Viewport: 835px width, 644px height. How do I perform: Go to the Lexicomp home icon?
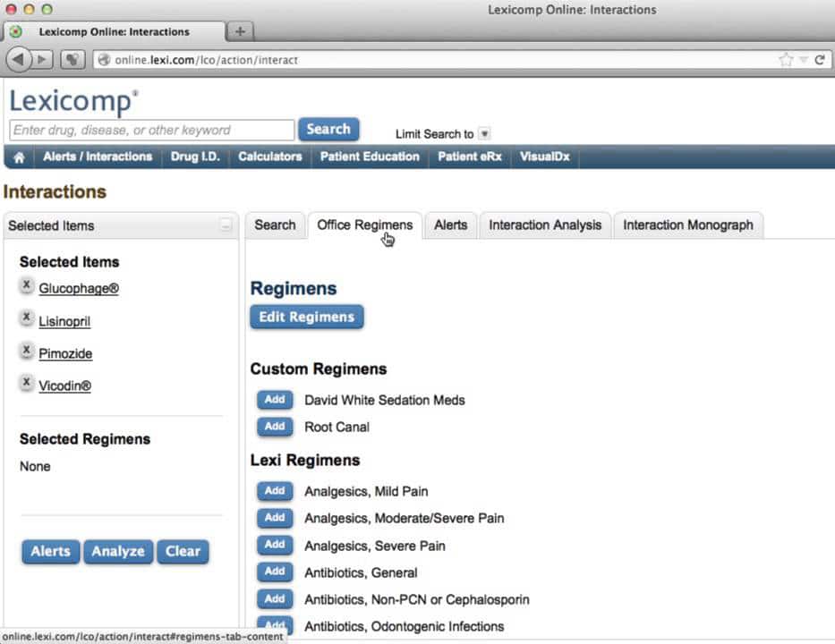[19, 157]
